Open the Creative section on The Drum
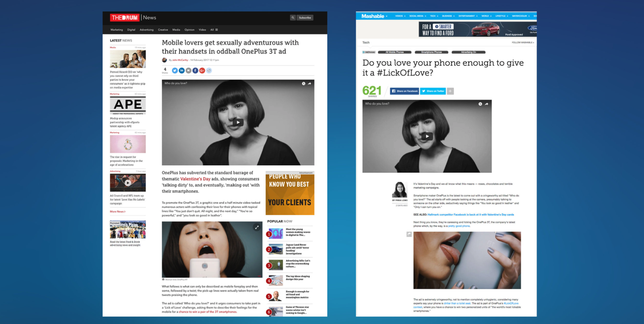The image size is (644, 324). [x=163, y=30]
